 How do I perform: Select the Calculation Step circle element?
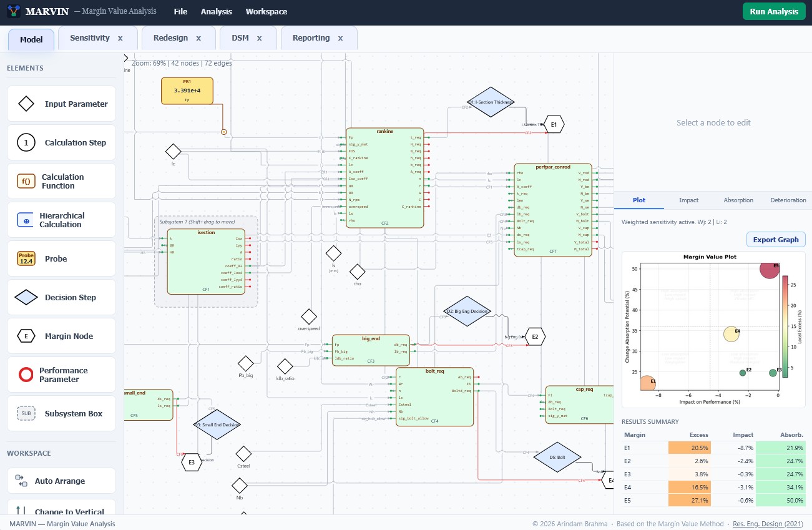click(x=61, y=142)
